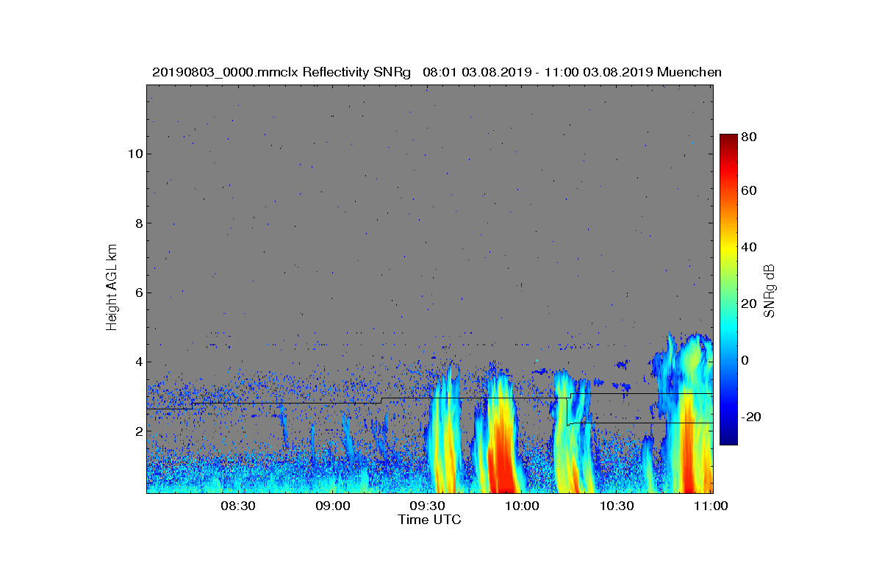Image resolution: width=882 pixels, height=588 pixels.
Task: Click the '10:00' time axis tick label
Action: click(523, 506)
